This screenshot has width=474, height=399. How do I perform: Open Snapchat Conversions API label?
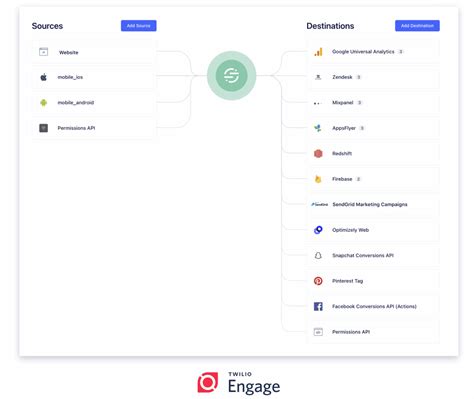pyautogui.click(x=363, y=255)
